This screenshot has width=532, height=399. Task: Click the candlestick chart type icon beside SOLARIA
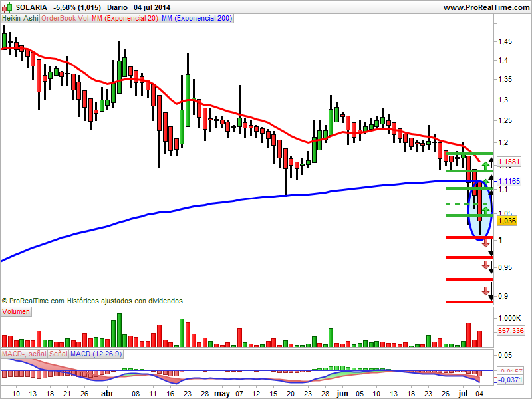pyautogui.click(x=7, y=7)
